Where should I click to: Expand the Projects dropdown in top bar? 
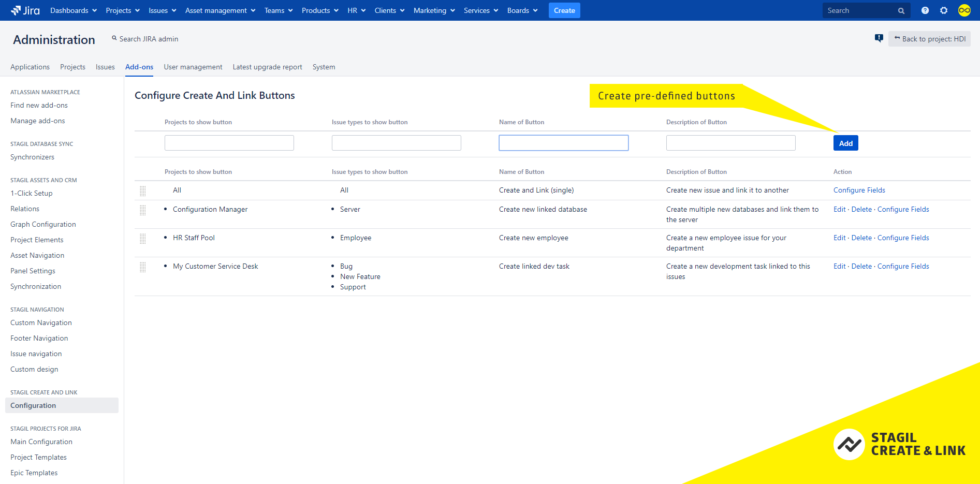coord(123,10)
